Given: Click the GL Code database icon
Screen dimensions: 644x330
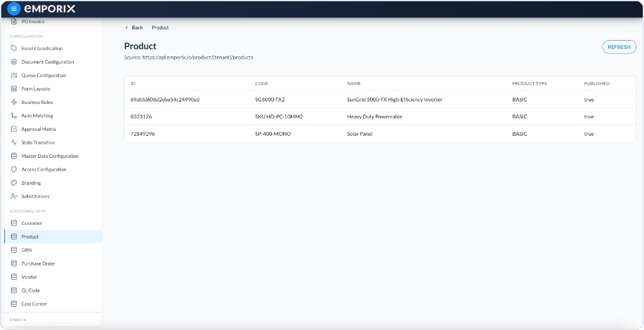Looking at the screenshot, I should [14, 291].
